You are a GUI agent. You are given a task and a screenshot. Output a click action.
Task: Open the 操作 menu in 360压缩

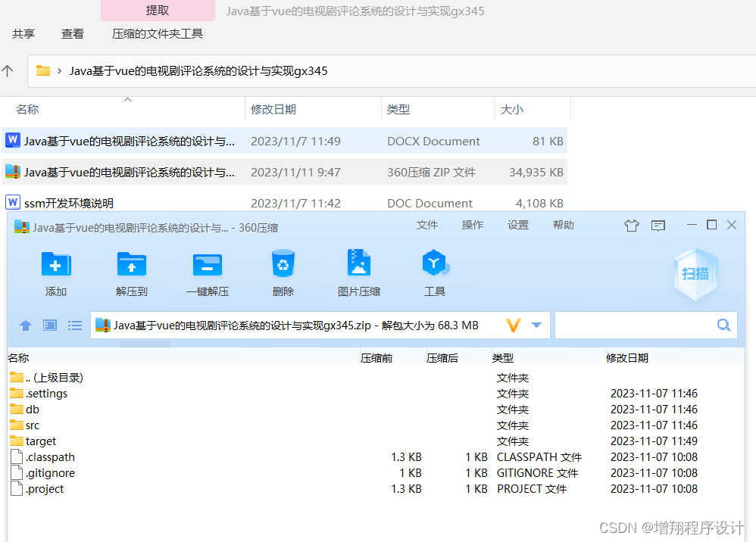[472, 224]
